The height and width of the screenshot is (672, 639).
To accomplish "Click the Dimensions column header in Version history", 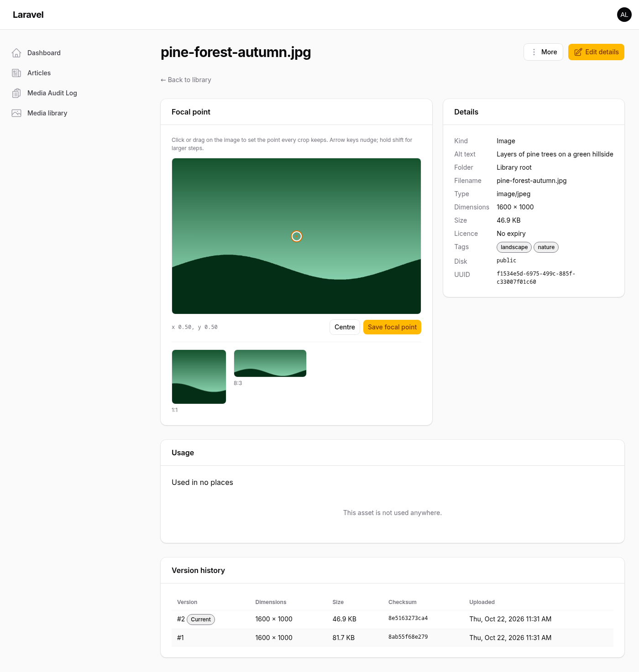I will click(271, 602).
